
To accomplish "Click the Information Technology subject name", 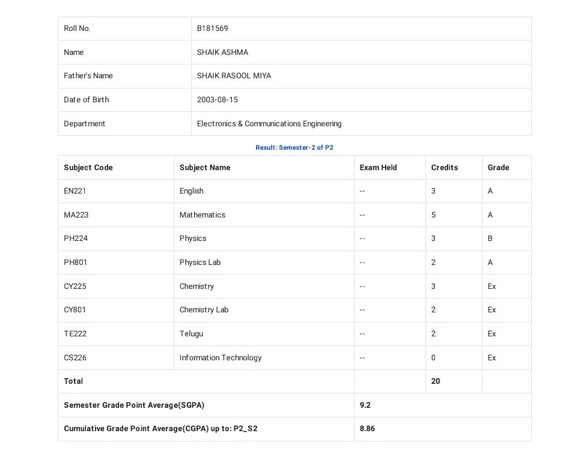I will point(220,358).
